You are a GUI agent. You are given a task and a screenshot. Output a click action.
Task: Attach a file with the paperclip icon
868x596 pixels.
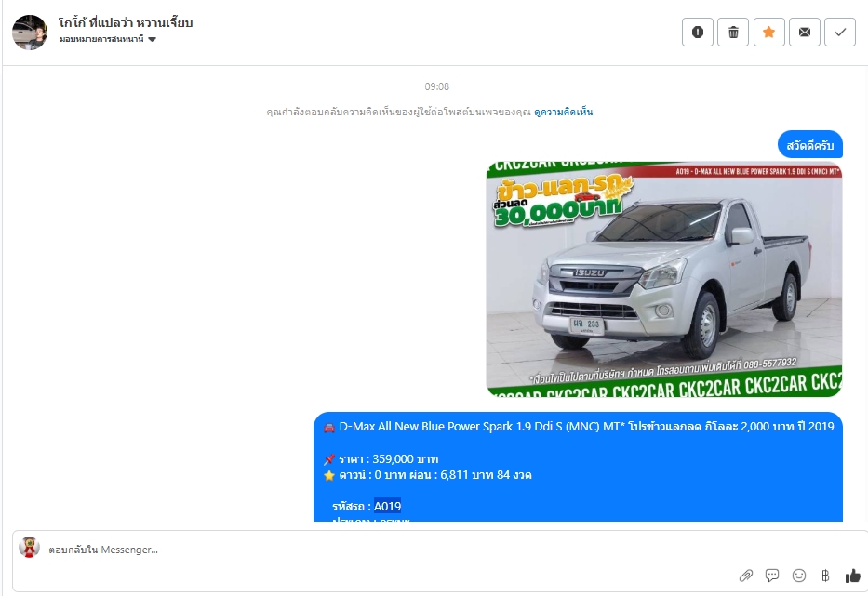745,576
